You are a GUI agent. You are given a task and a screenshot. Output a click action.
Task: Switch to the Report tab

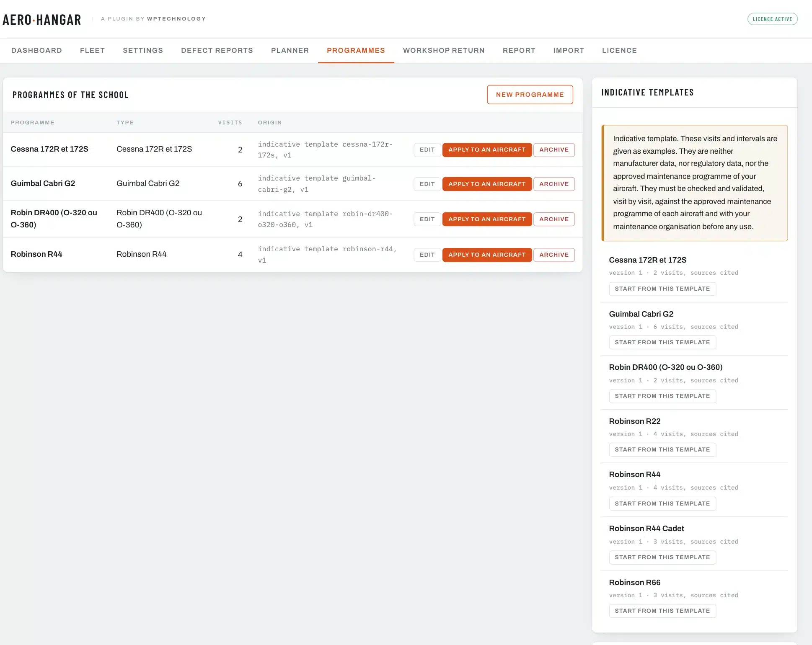(x=519, y=50)
